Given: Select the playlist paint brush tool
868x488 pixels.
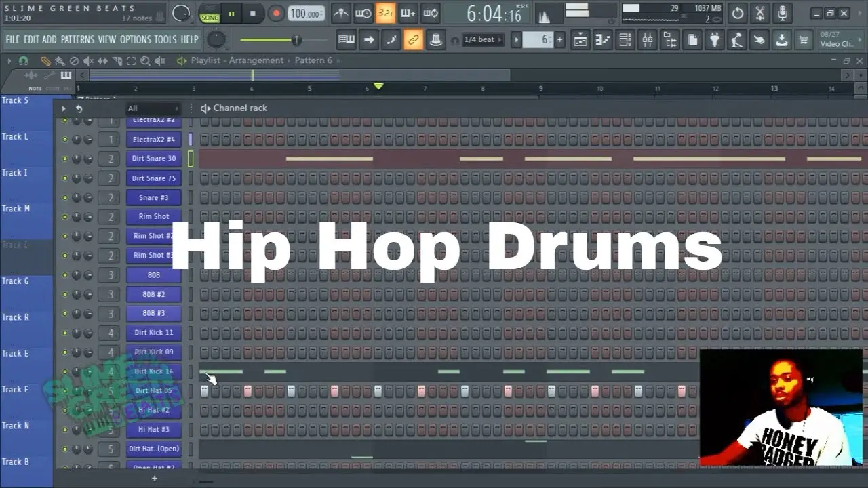Looking at the screenshot, I should 60,60.
